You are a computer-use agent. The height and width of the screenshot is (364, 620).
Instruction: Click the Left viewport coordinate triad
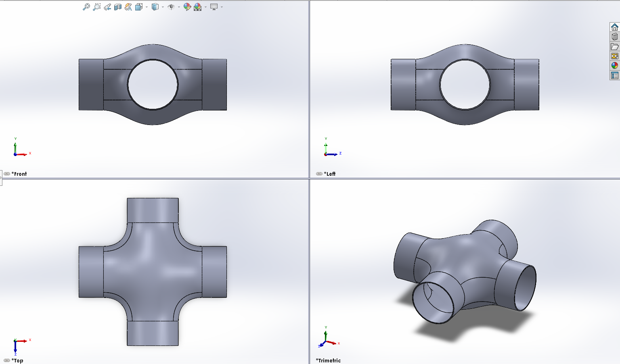coord(333,147)
